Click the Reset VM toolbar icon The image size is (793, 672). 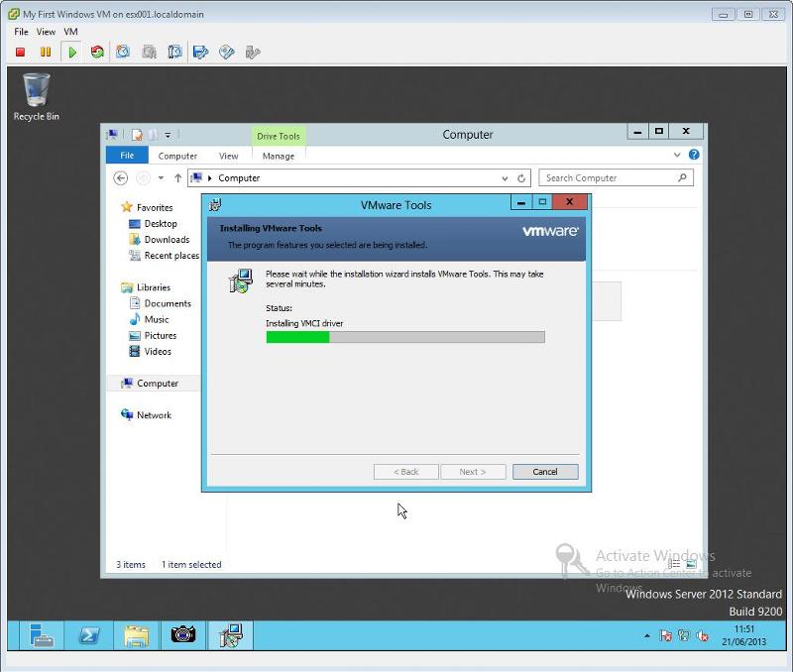pos(97,53)
